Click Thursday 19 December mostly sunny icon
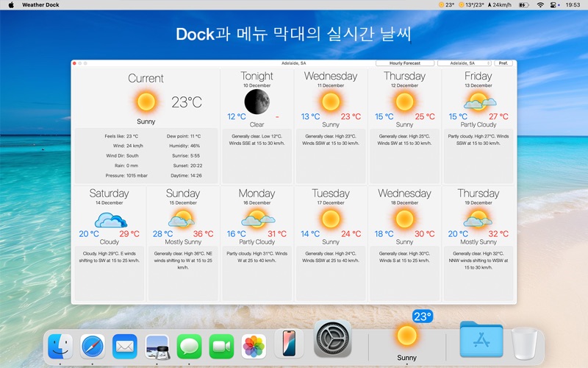The width and height of the screenshot is (588, 368). point(478,219)
